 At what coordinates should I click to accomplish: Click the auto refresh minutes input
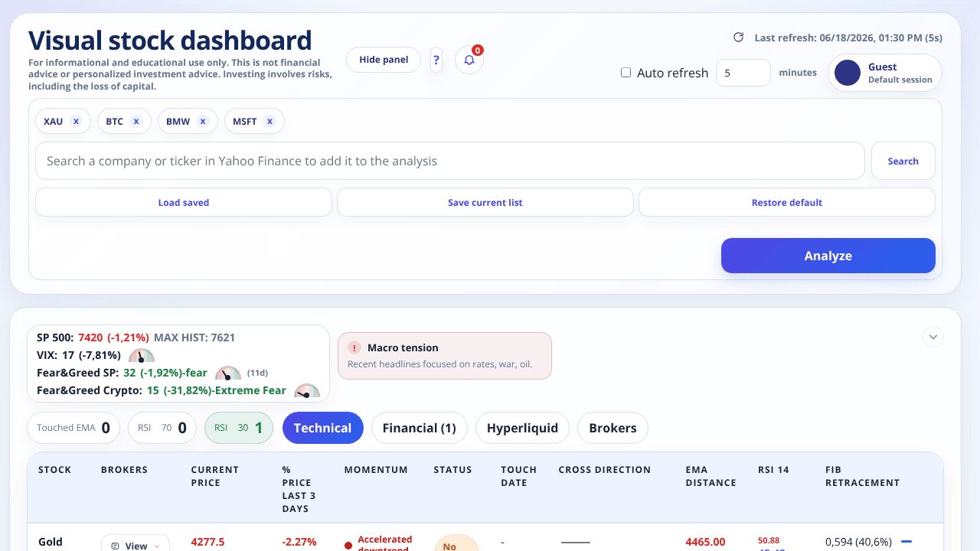tap(743, 73)
